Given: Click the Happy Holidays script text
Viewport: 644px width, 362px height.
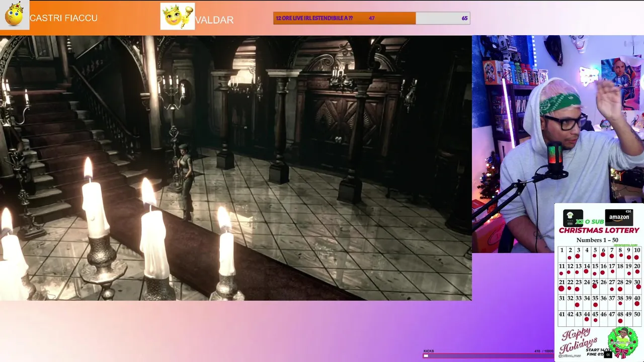Looking at the screenshot, I should [x=579, y=341].
